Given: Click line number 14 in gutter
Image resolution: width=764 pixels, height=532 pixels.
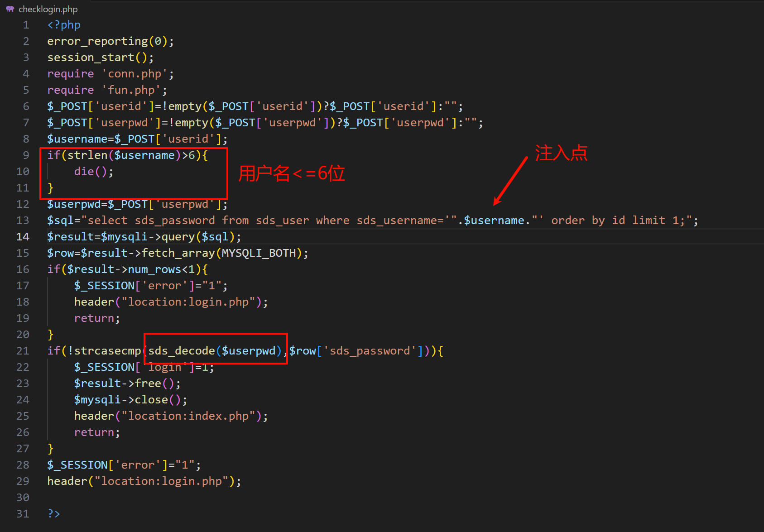Looking at the screenshot, I should click(x=23, y=237).
